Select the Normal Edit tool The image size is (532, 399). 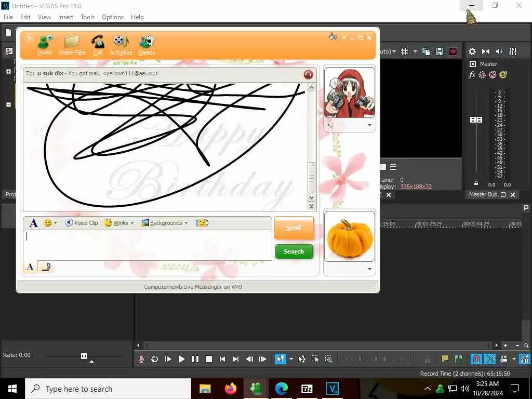[281, 359]
